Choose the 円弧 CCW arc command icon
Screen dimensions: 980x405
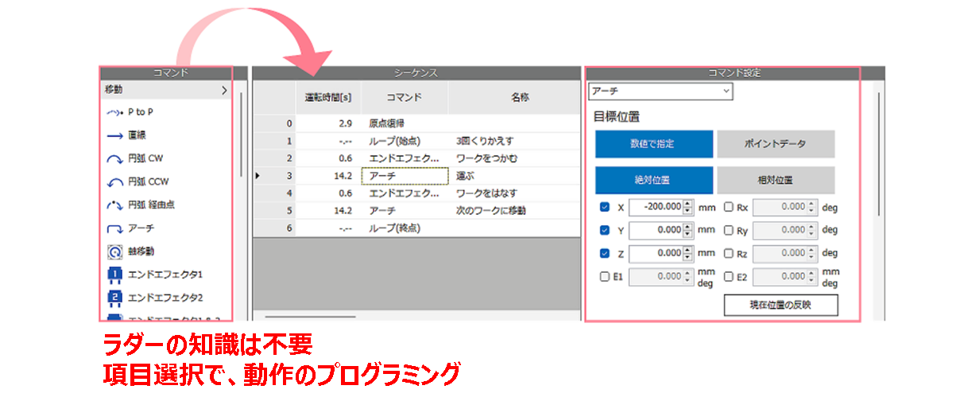114,181
